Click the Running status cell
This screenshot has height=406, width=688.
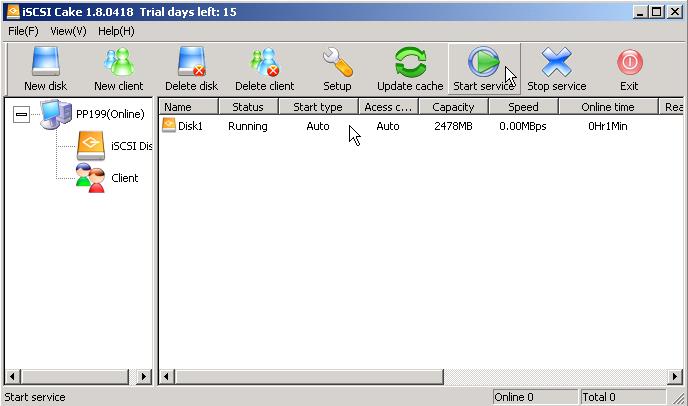point(248,126)
